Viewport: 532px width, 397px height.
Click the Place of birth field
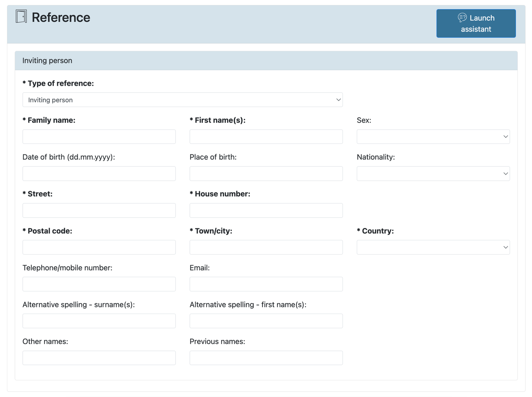point(266,173)
